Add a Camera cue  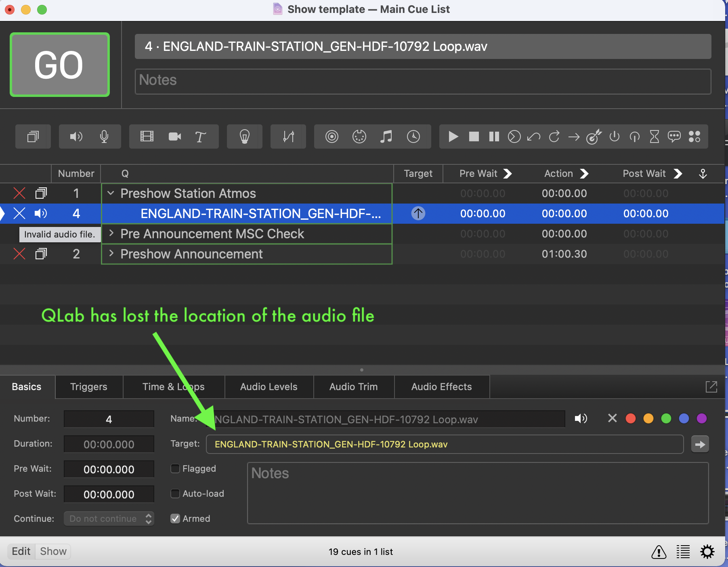174,136
